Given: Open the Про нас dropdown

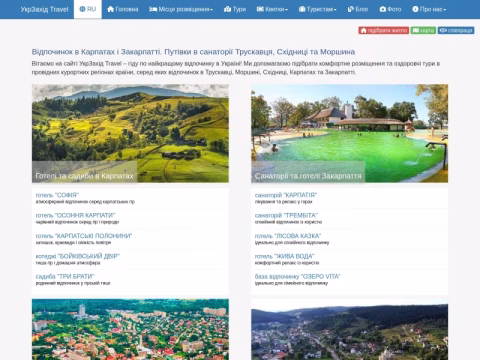Looking at the screenshot, I should tap(429, 9).
